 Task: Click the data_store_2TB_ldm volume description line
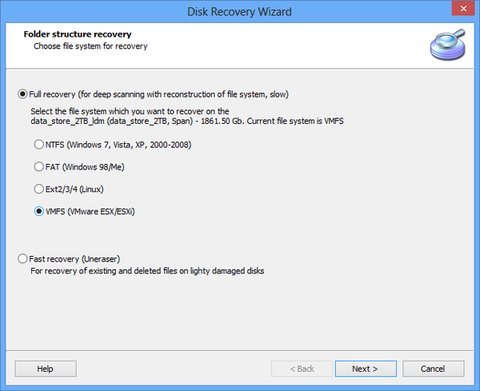(x=187, y=121)
